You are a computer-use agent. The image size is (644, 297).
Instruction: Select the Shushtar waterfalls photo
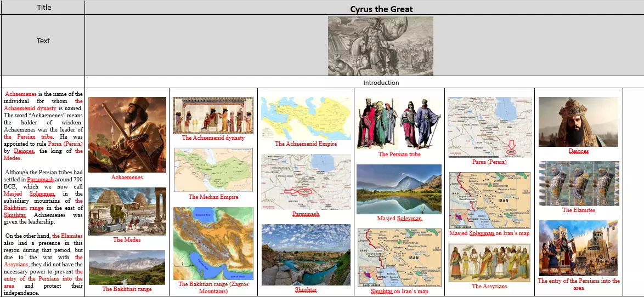(x=306, y=254)
